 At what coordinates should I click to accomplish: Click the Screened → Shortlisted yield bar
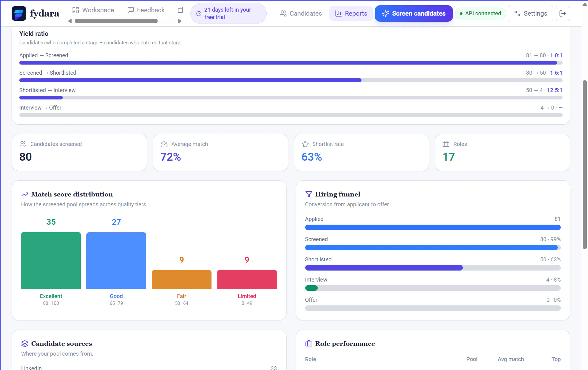291,80
